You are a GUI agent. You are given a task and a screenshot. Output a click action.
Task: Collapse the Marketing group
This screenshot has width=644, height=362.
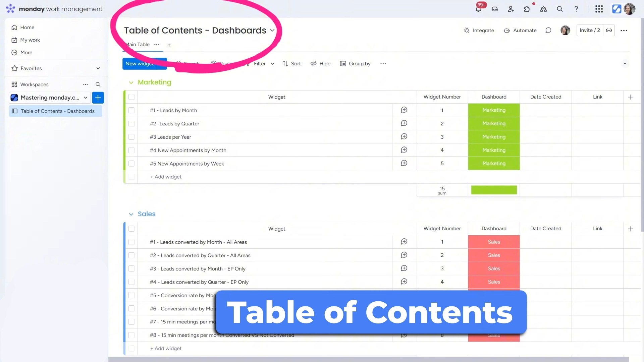(x=131, y=82)
